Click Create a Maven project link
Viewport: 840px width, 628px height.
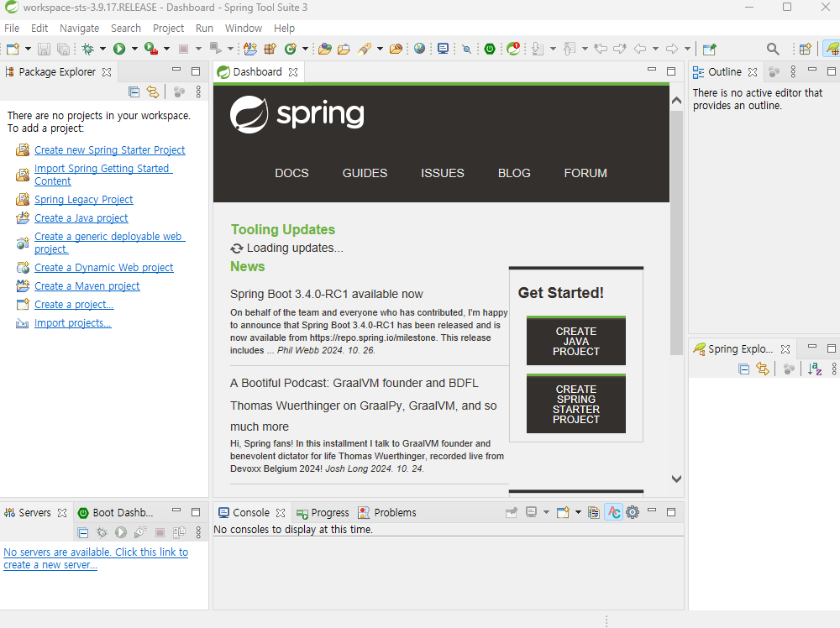click(x=87, y=286)
